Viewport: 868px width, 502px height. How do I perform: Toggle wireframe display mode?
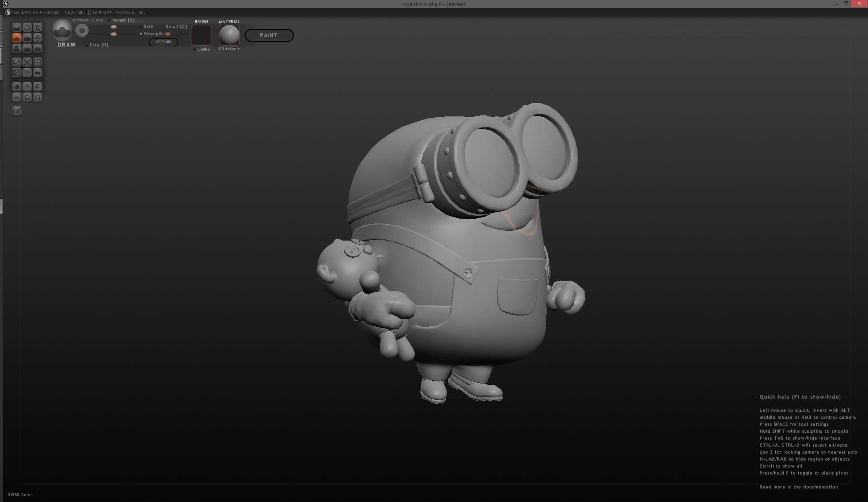pos(27,73)
